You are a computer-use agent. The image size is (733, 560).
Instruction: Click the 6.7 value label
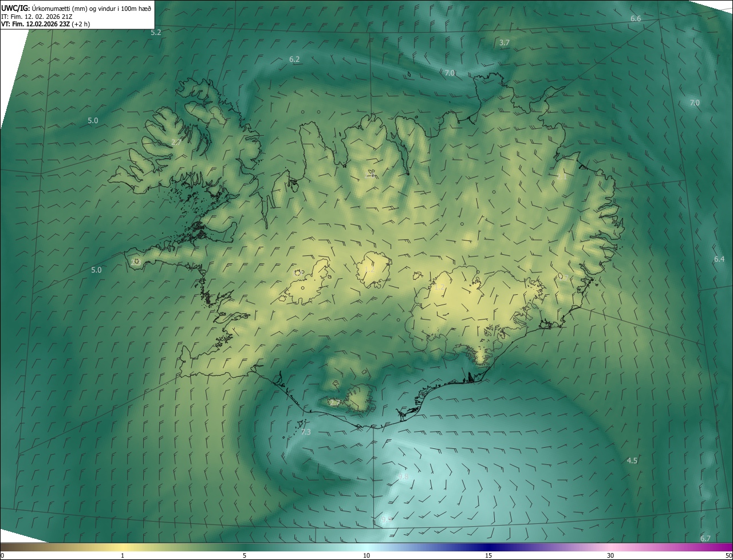tap(705, 539)
